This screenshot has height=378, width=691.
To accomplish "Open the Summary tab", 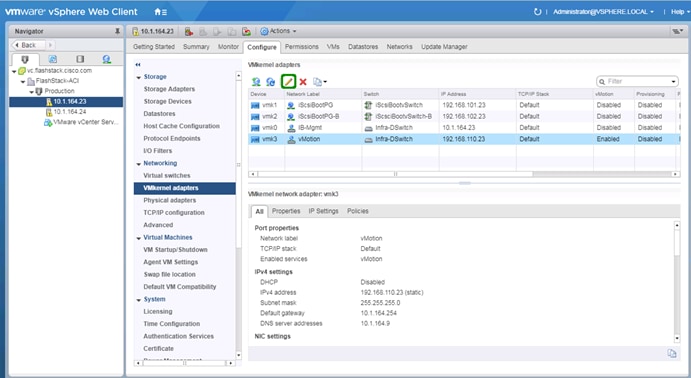I will click(196, 47).
